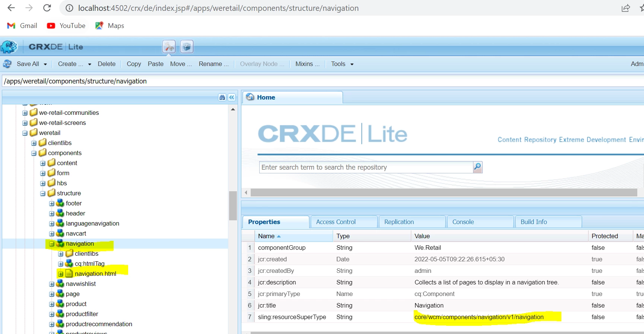Select the languagenavigation component icon

coord(60,223)
